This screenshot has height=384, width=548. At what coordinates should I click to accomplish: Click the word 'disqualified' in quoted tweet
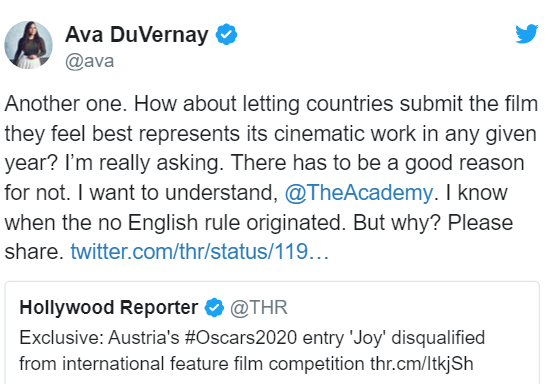[x=438, y=338]
